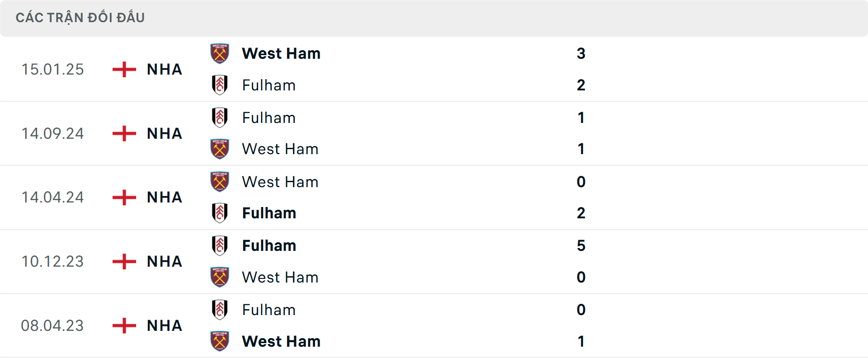Select the date 15.01.25
The width and height of the screenshot is (868, 358).
(x=52, y=69)
